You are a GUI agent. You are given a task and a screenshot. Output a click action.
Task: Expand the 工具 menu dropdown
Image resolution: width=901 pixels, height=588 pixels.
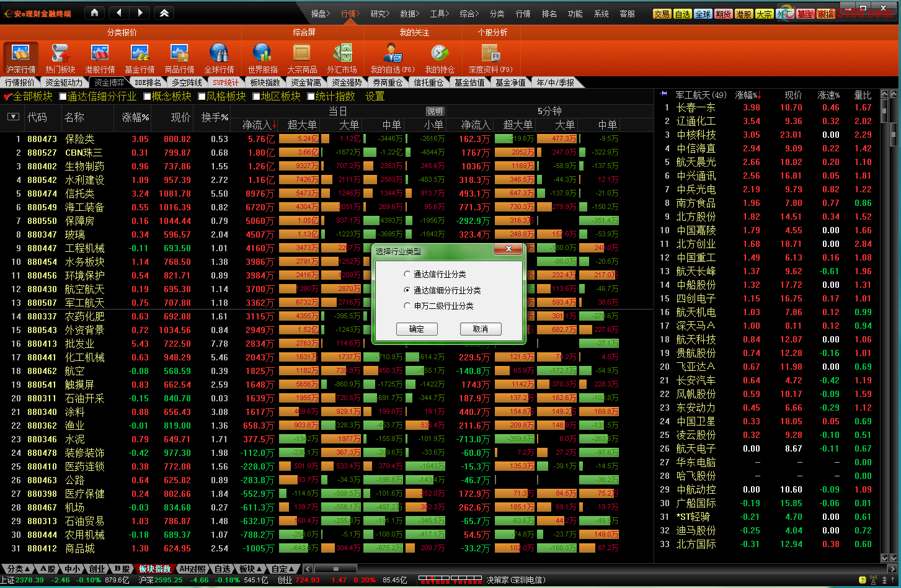click(x=439, y=13)
